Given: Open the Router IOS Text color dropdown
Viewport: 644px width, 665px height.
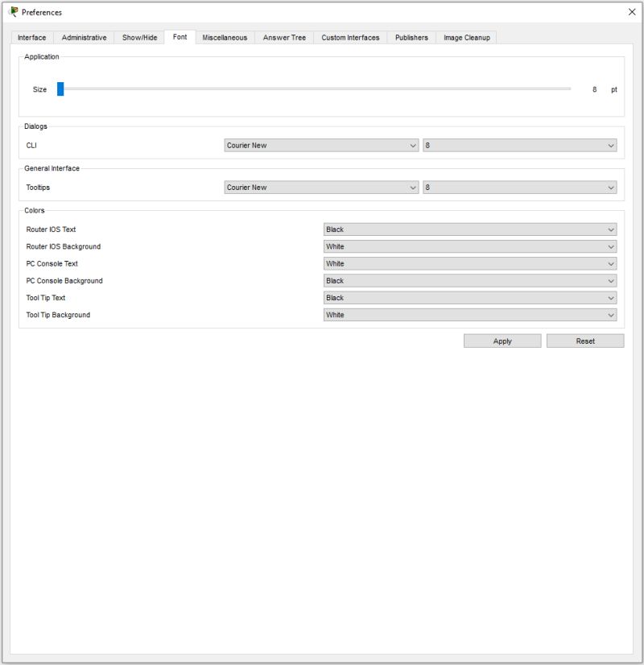Looking at the screenshot, I should point(471,229).
